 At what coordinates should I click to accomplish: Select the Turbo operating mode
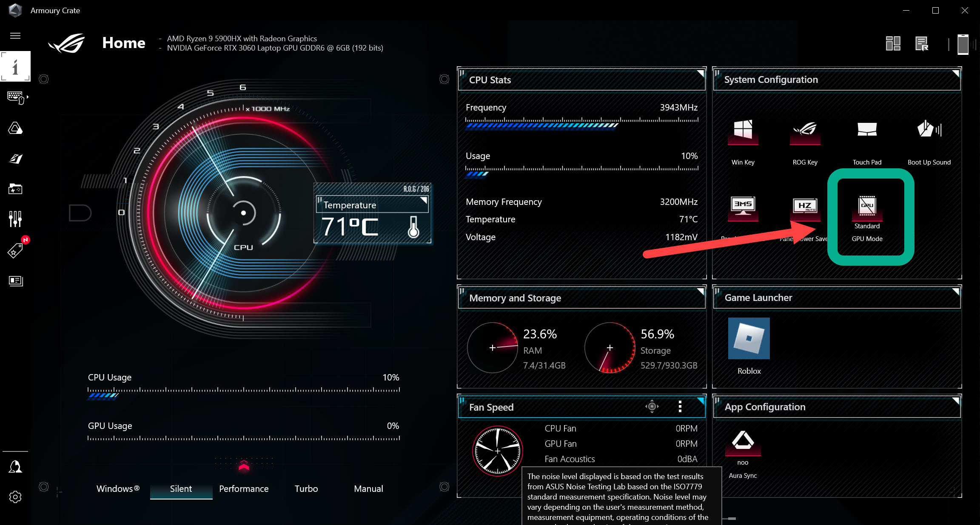pyautogui.click(x=306, y=489)
